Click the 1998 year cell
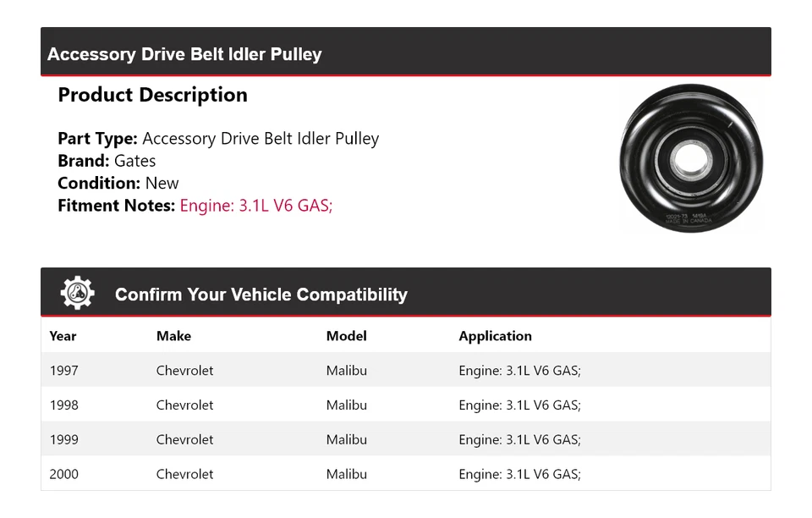Image resolution: width=812 pixels, height=518 pixels. point(63,405)
